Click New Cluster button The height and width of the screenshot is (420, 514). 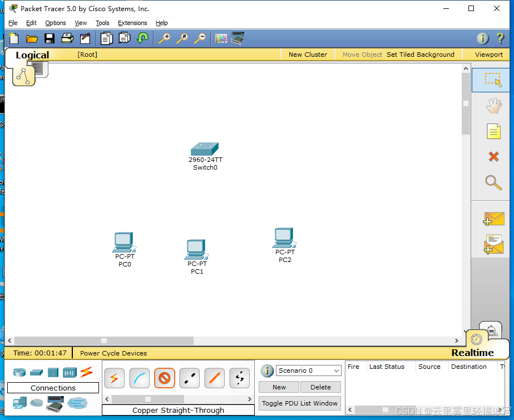tap(308, 55)
